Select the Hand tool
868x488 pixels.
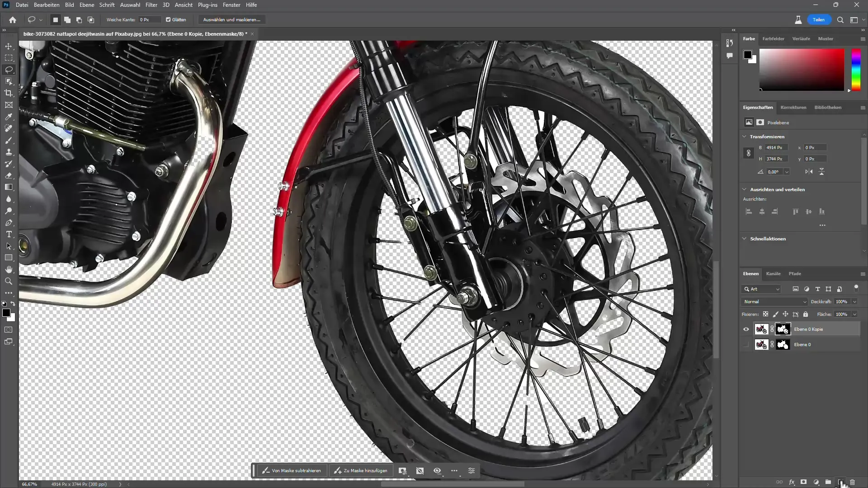(x=9, y=269)
